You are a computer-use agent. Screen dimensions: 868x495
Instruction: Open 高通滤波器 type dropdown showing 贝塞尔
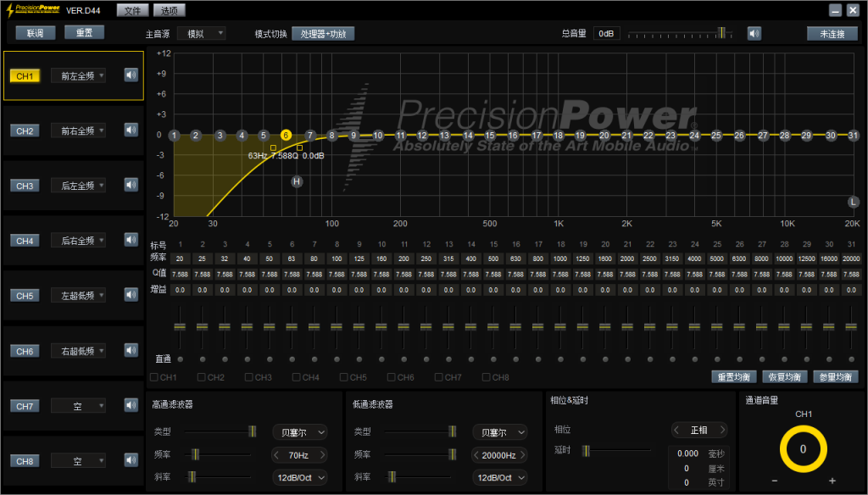click(x=299, y=432)
